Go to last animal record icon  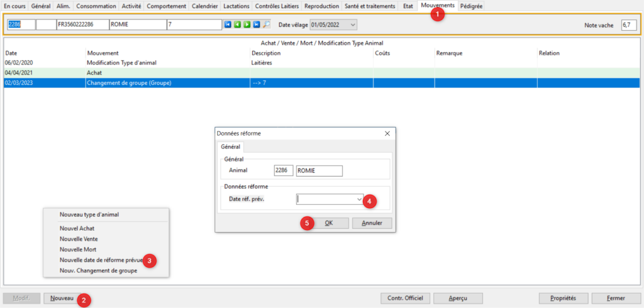click(257, 25)
